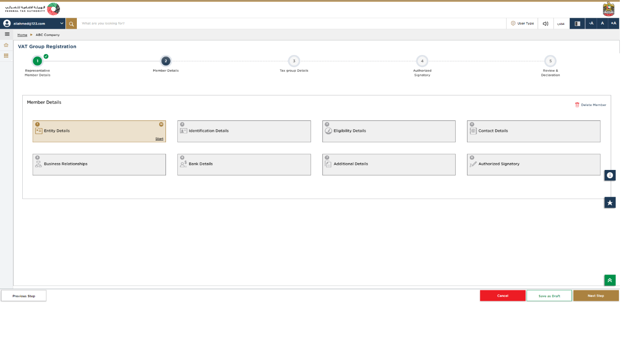643x364 pixels.
Task: Click the search magnifier icon
Action: (x=71, y=24)
